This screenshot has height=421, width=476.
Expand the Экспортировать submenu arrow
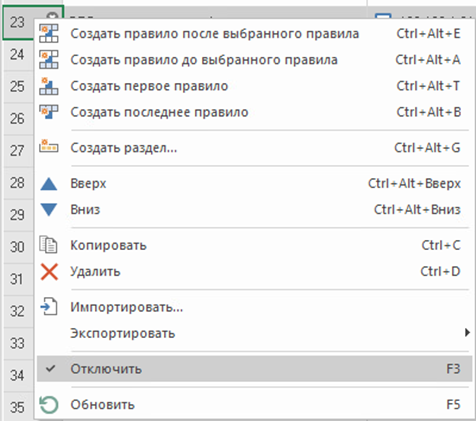click(467, 333)
